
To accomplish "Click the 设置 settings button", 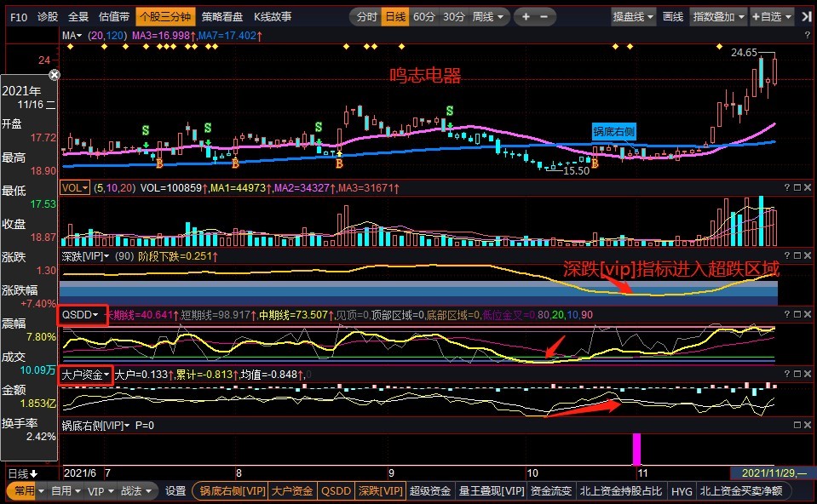I will [x=175, y=490].
